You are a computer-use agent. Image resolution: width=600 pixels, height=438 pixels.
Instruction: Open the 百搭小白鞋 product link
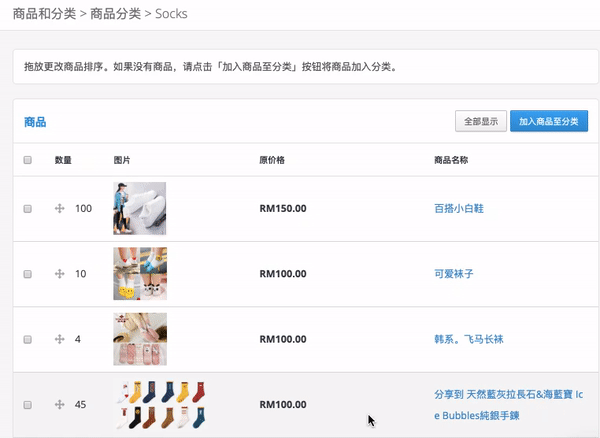(459, 208)
